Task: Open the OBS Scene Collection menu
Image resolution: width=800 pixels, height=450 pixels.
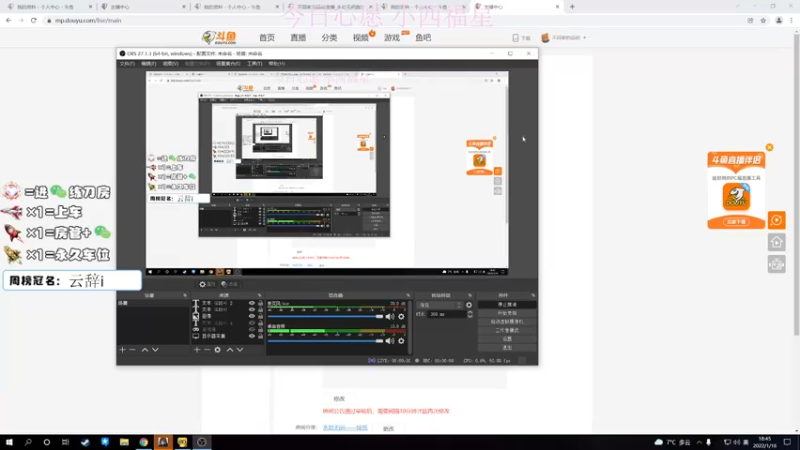Action: click(x=228, y=64)
